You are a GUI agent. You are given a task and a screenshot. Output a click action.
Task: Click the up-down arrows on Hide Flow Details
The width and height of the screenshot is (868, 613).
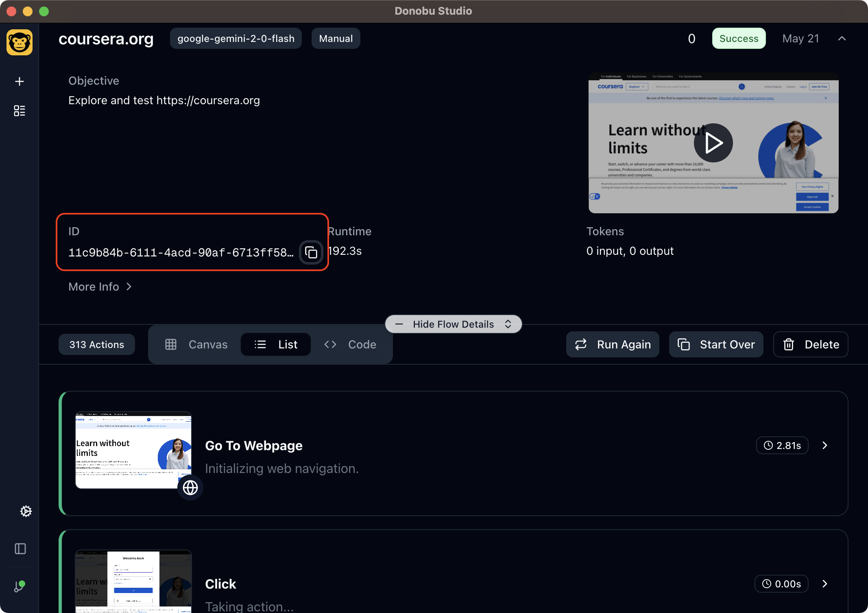(508, 324)
